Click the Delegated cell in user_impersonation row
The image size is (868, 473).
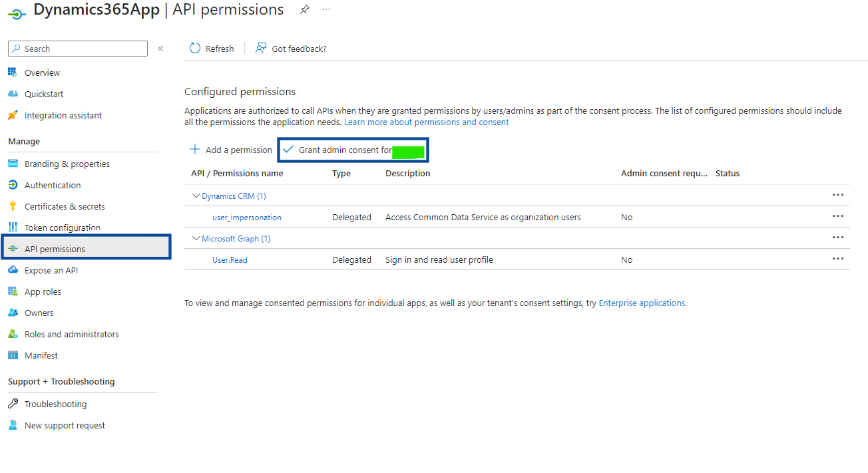point(351,217)
